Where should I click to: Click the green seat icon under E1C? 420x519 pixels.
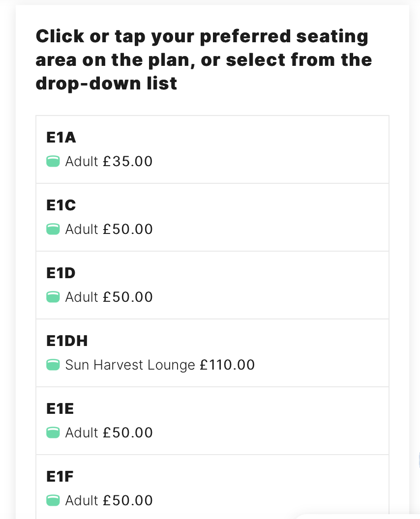[x=53, y=229]
